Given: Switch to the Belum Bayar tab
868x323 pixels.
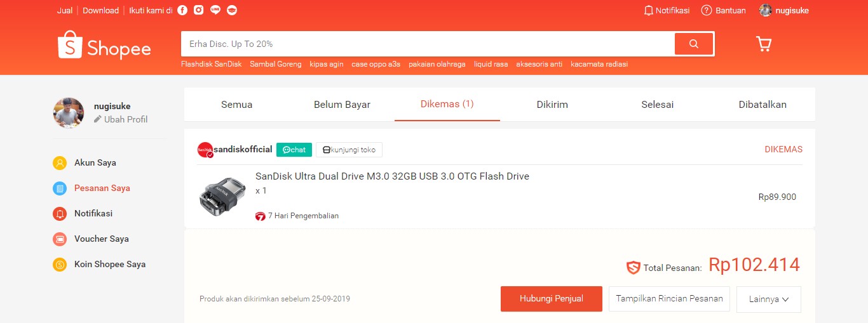Looking at the screenshot, I should [x=342, y=105].
